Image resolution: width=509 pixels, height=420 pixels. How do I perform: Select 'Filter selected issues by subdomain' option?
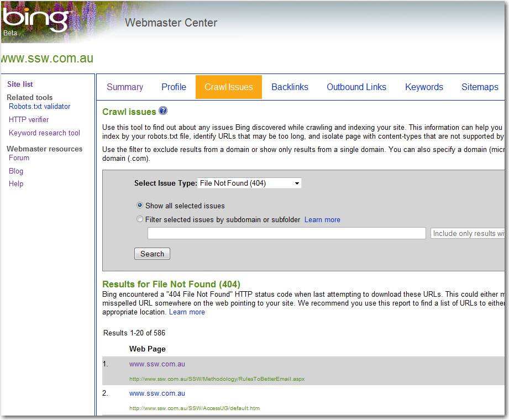pyautogui.click(x=140, y=219)
